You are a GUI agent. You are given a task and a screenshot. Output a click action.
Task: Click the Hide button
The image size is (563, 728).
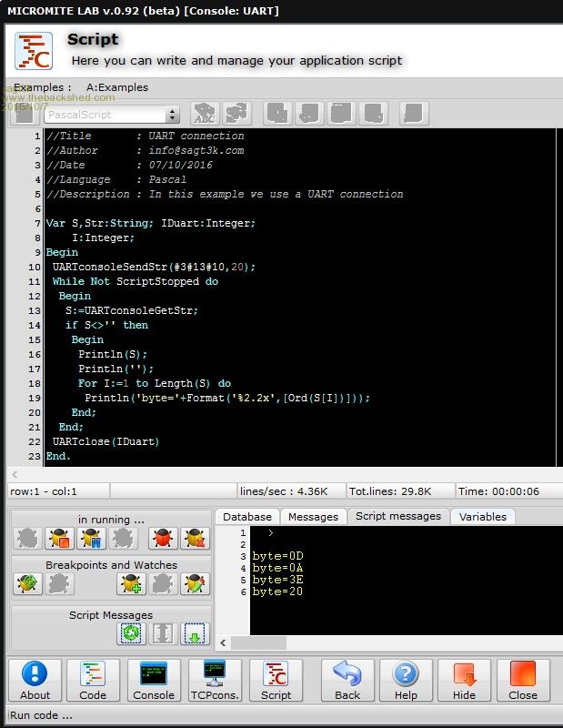[464, 681]
